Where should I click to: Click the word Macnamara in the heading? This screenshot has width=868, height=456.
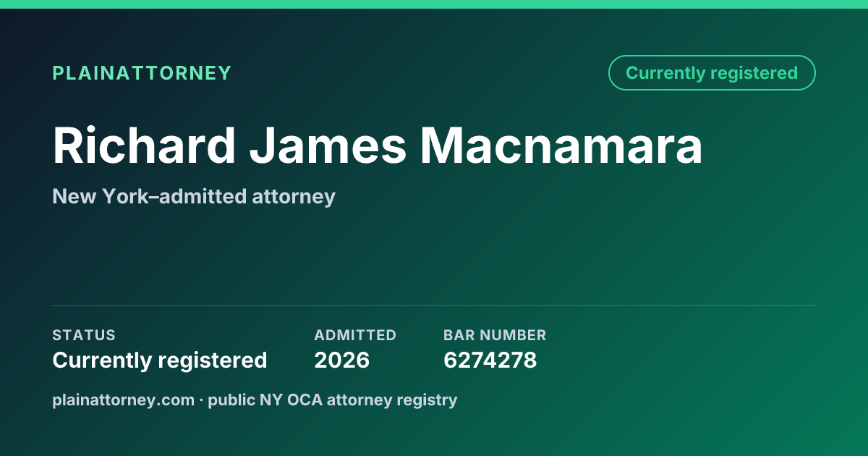pos(562,147)
